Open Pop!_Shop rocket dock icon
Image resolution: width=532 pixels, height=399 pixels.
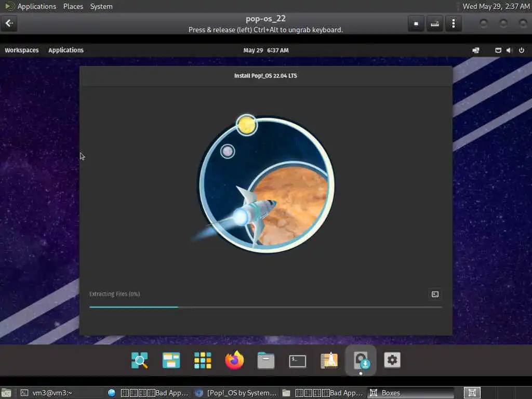[329, 360]
